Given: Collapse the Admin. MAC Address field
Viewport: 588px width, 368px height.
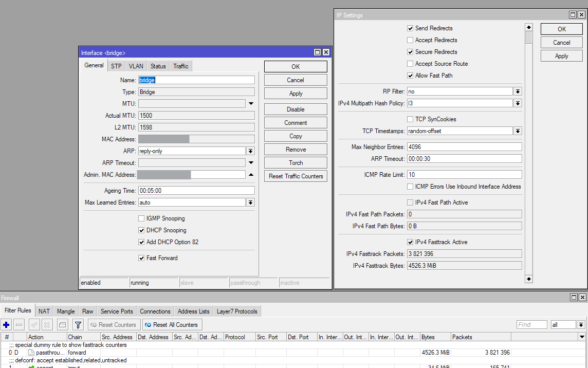Looking at the screenshot, I should (x=251, y=175).
